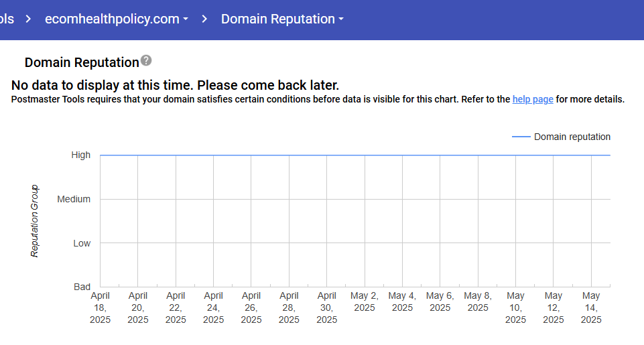Go back to Postmaster Tools breadcrumb
Image resolution: width=644 pixels, height=345 pixels.
click(x=7, y=19)
